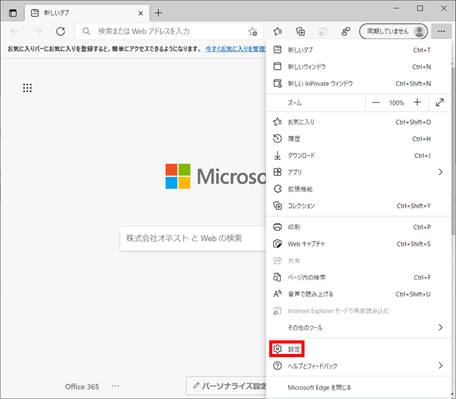
Task: Open the tab actions menu icon
Action: (x=13, y=13)
